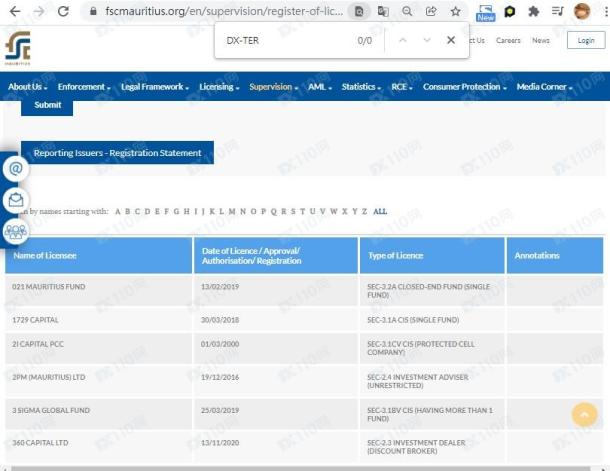Go to next find result arrow
Screen dimensions: 610x471
point(427,40)
